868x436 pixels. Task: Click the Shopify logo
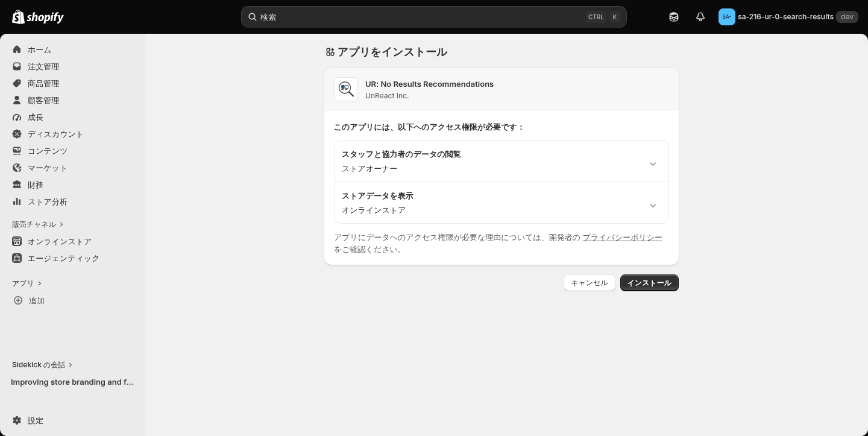[x=38, y=17]
